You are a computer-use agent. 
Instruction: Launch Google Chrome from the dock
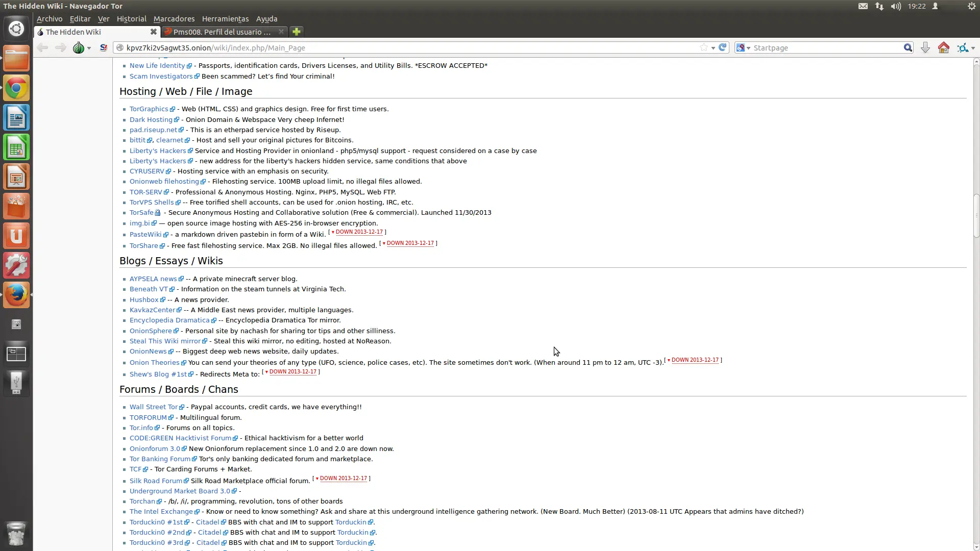click(x=16, y=88)
